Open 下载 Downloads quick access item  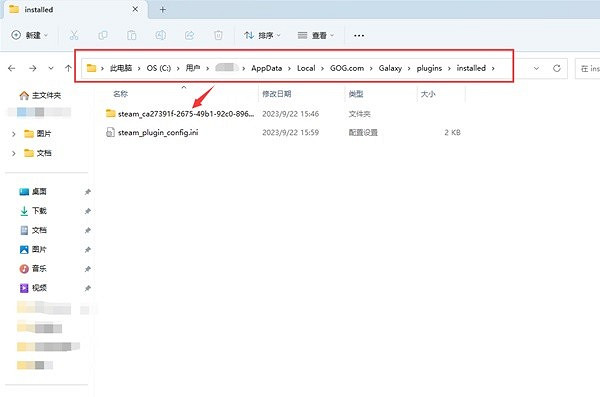[33, 211]
